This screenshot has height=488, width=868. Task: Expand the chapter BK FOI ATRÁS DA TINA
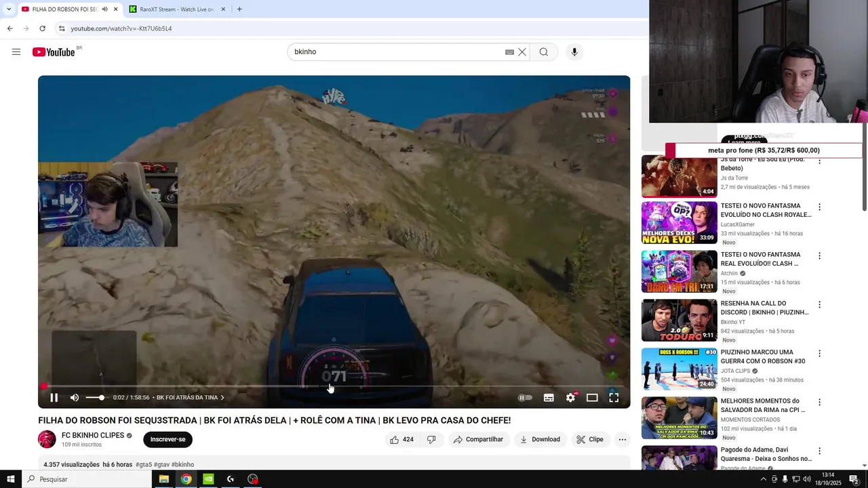click(x=190, y=398)
